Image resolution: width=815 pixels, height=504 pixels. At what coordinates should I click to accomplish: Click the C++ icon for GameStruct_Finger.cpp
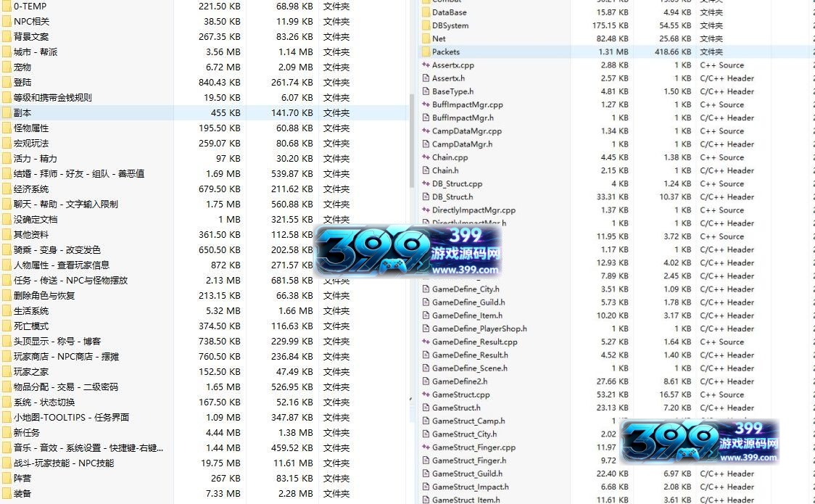pos(426,447)
